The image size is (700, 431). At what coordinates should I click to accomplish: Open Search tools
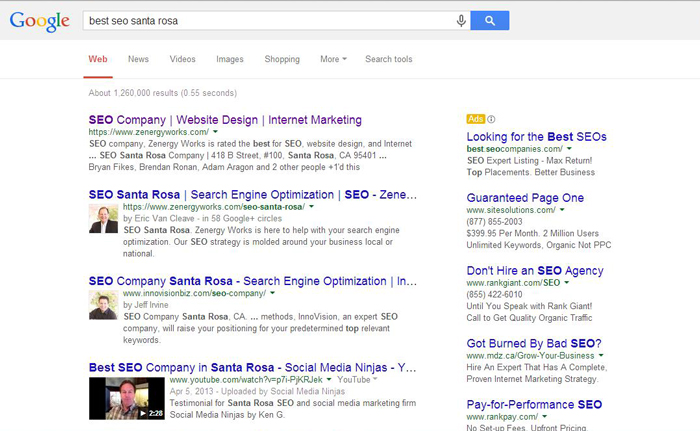pos(389,59)
